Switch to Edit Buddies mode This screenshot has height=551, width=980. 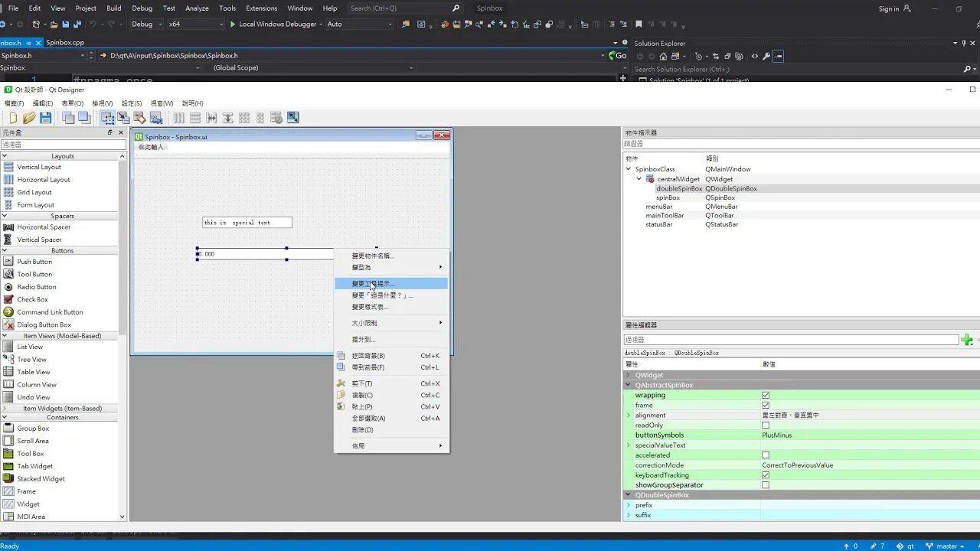pos(141,117)
